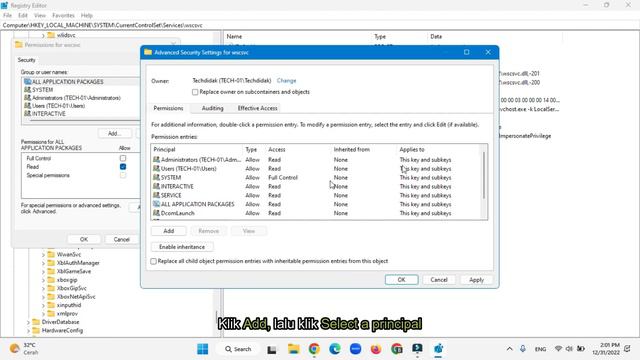Check Replace all child object permission entries

153,261
